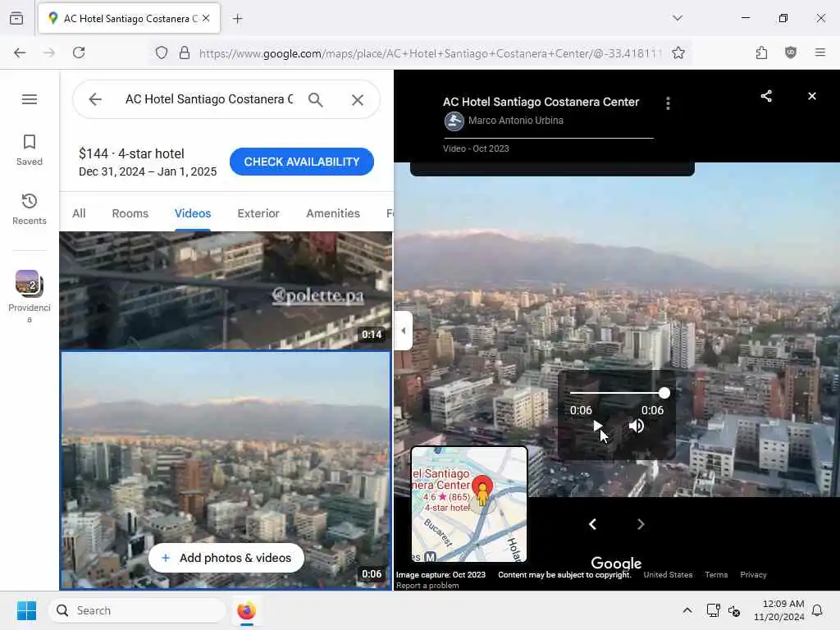Open Saved places in sidebar

(x=30, y=150)
